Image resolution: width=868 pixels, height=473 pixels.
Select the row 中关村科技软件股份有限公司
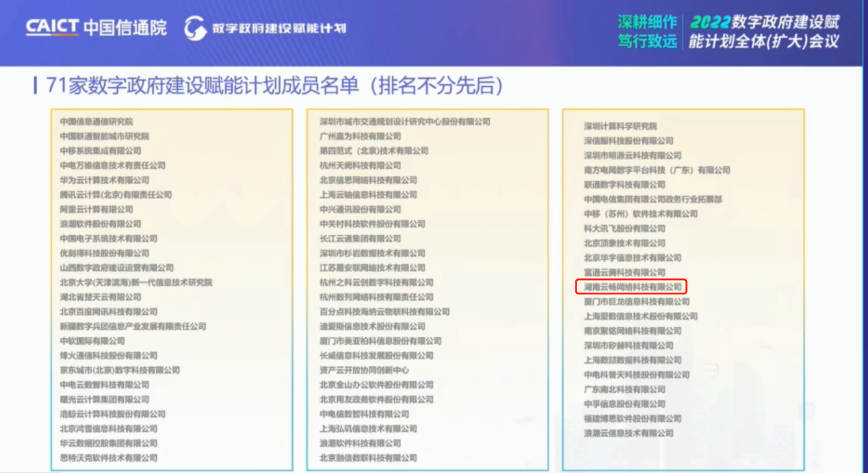373,224
